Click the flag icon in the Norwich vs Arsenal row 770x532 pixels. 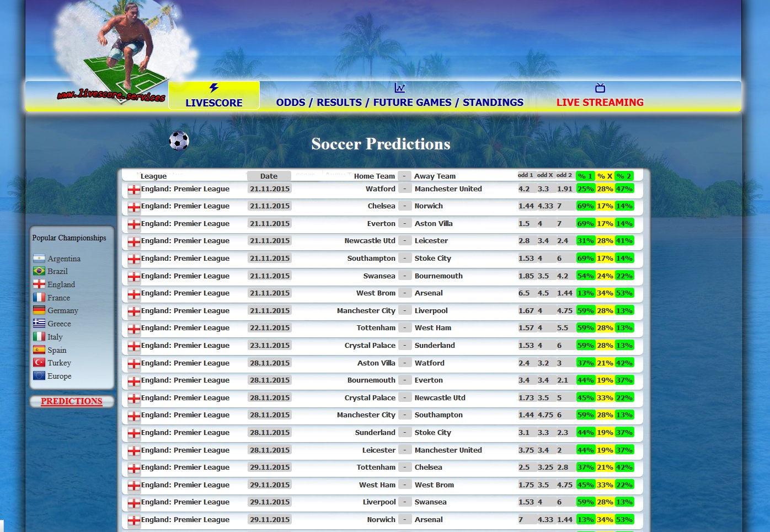pos(134,521)
